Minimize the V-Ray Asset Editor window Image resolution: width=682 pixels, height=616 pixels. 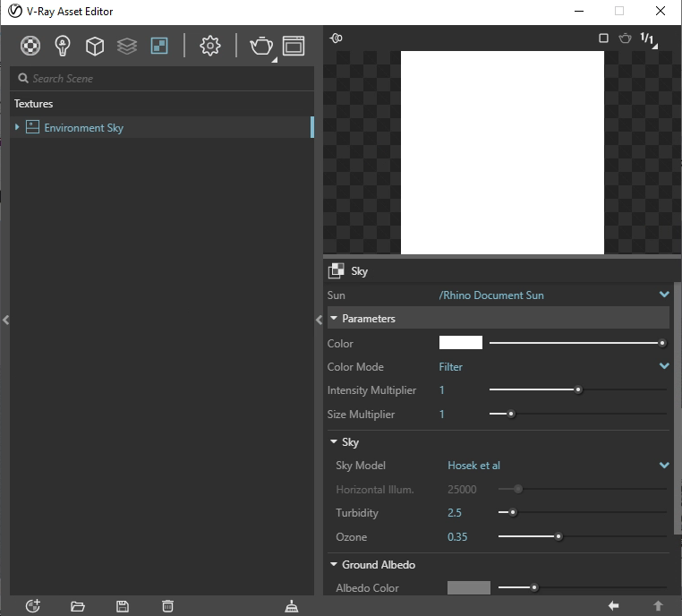(579, 12)
